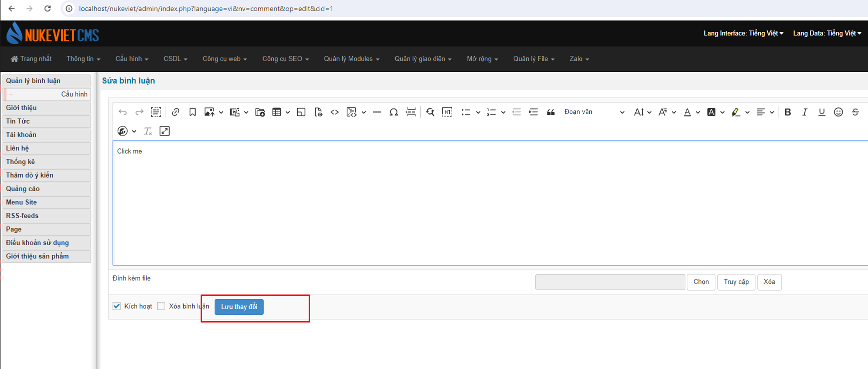Open the Công cụ SEO menu
The width and height of the screenshot is (868, 369).
[x=286, y=59]
